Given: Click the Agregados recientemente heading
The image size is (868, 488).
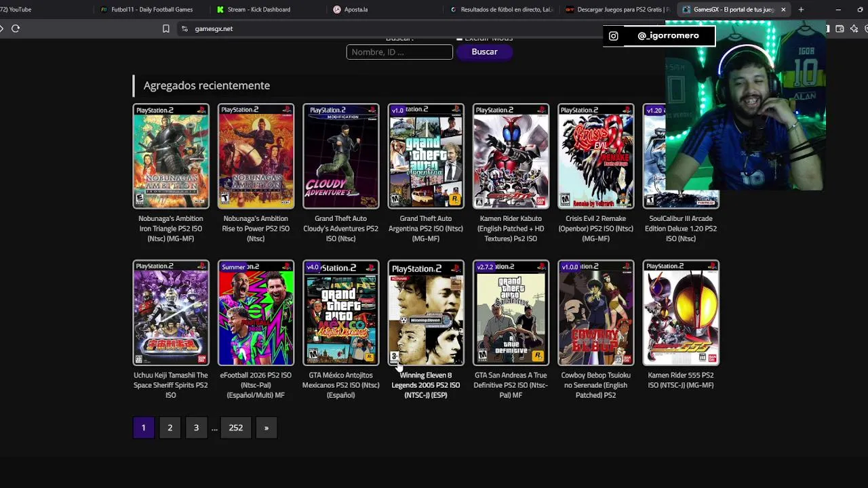Looking at the screenshot, I should pyautogui.click(x=207, y=85).
